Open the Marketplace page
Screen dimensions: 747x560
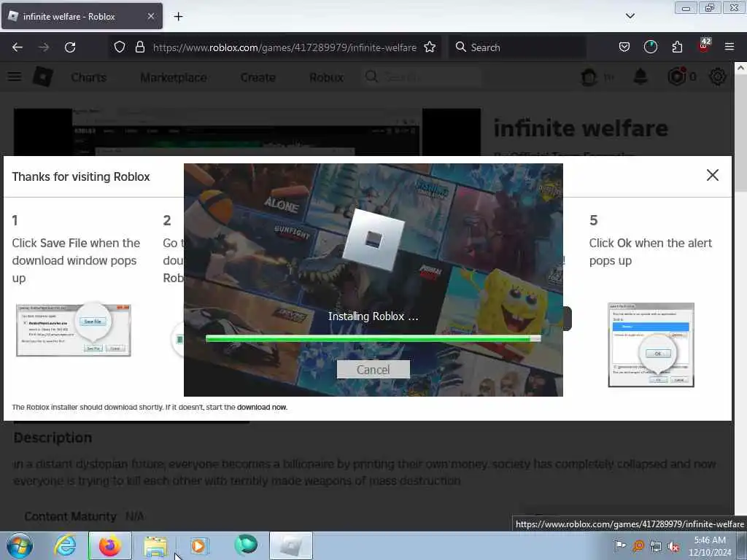coord(174,77)
